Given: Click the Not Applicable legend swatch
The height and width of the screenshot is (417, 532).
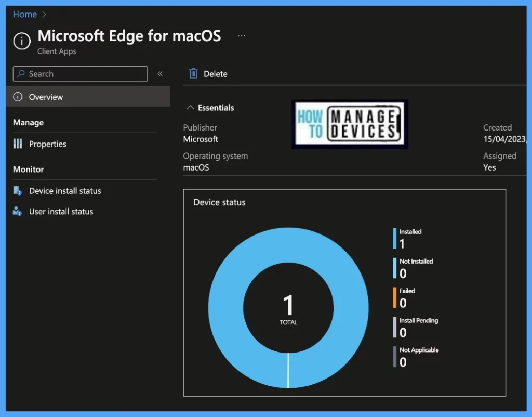Looking at the screenshot, I should 395,357.
